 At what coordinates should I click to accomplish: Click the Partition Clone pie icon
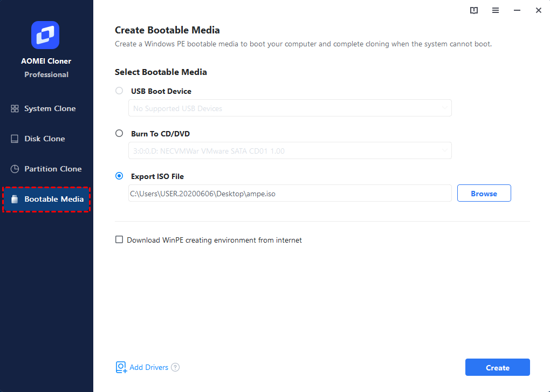click(15, 169)
